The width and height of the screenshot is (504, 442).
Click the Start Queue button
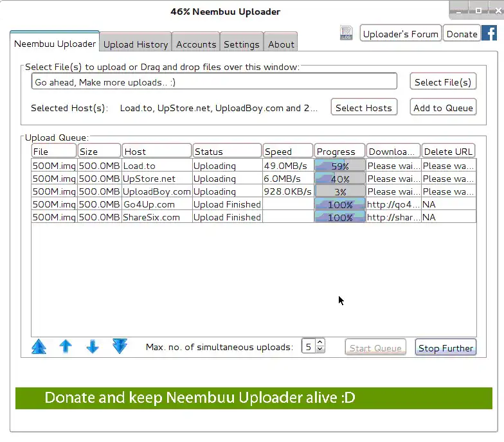click(375, 348)
